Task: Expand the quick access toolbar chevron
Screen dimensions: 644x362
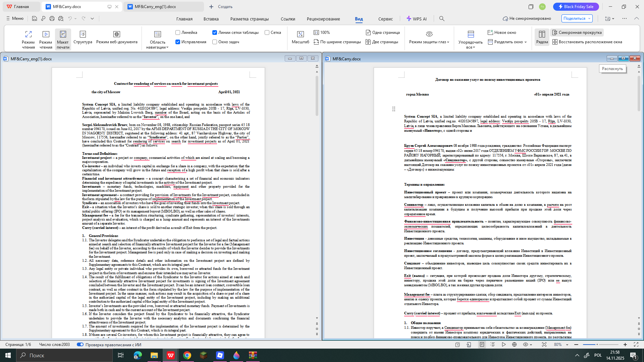Action: pyautogui.click(x=92, y=19)
